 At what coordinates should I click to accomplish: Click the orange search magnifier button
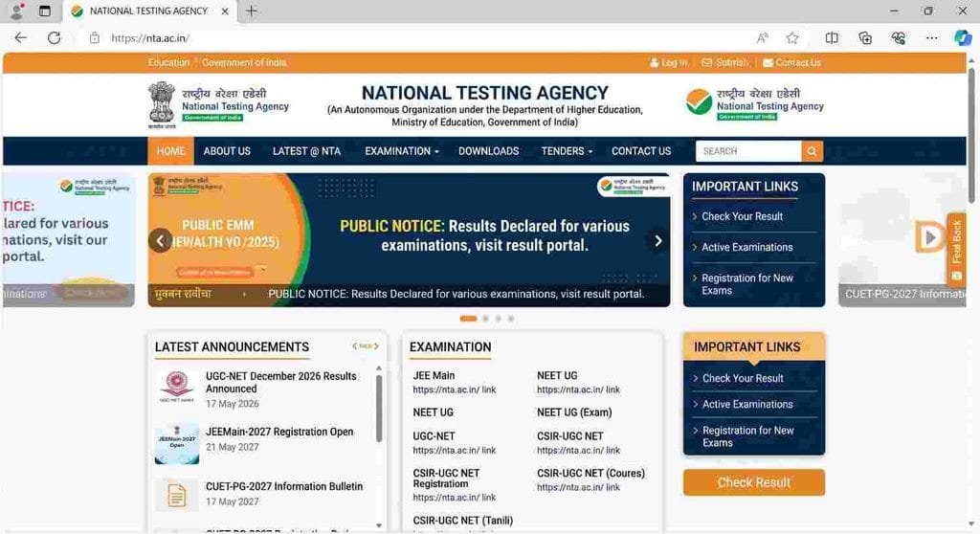[x=812, y=151]
